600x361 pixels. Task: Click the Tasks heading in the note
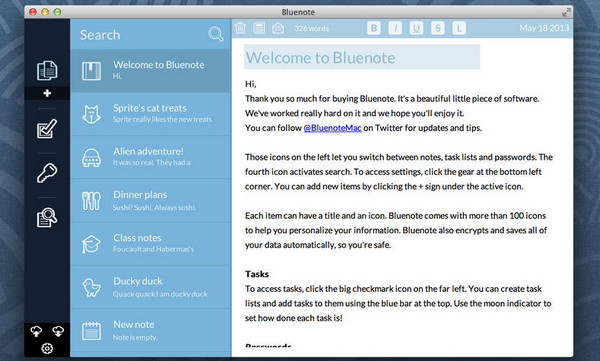click(x=257, y=274)
